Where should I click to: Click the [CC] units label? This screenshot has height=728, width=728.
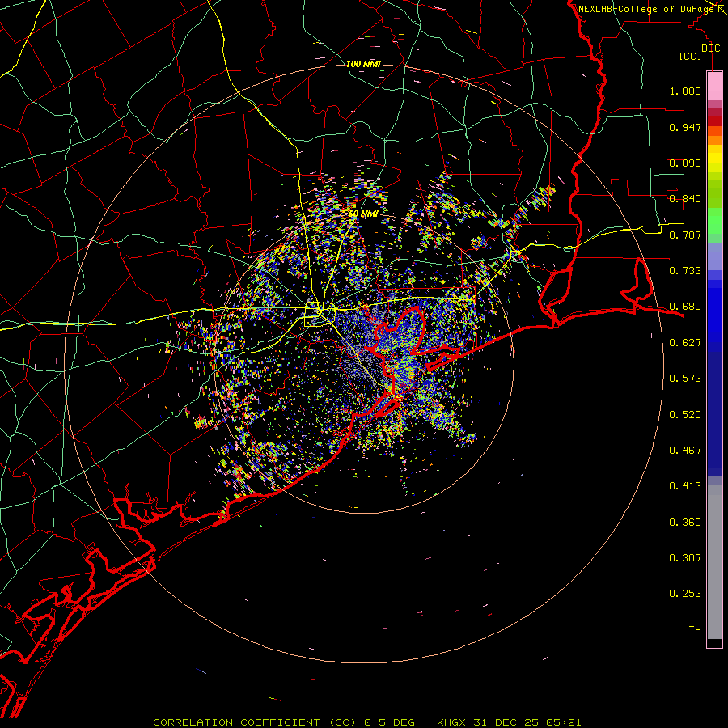click(x=691, y=56)
